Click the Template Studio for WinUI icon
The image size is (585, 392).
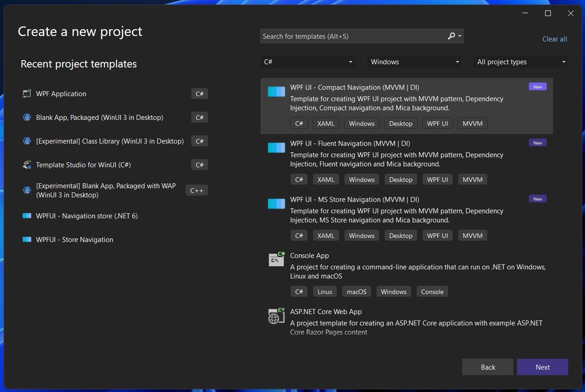27,165
